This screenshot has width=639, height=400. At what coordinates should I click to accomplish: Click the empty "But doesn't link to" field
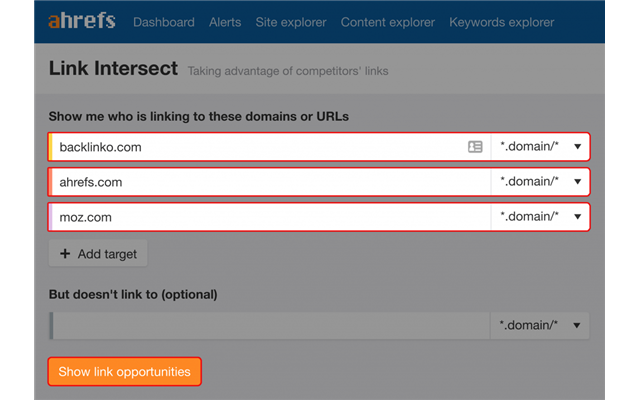[x=270, y=325]
